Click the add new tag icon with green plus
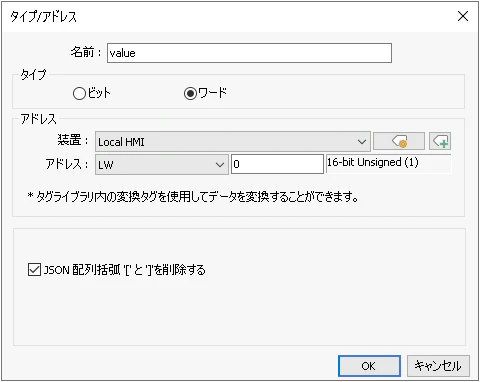 [440, 141]
